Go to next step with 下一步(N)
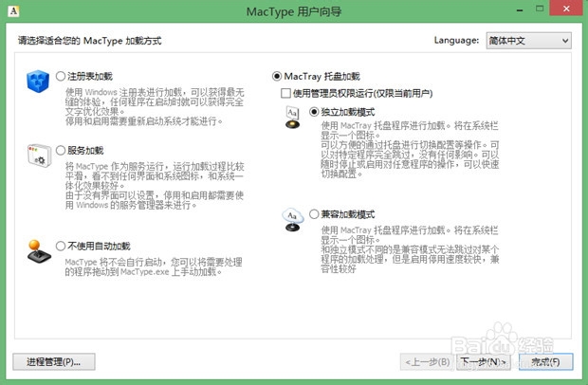Viewport: 588px width, 385px height. pyautogui.click(x=484, y=361)
